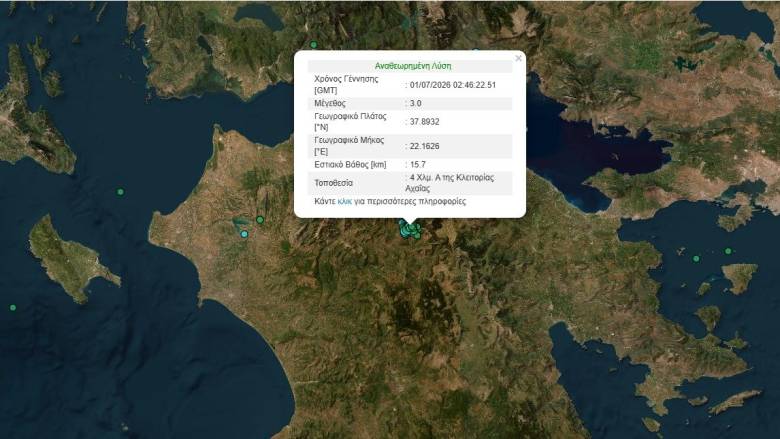Click the location text '4 Χλμ. Α της Κλειτορίας Αχαΐας'
780x439 pixels.
coord(450,183)
